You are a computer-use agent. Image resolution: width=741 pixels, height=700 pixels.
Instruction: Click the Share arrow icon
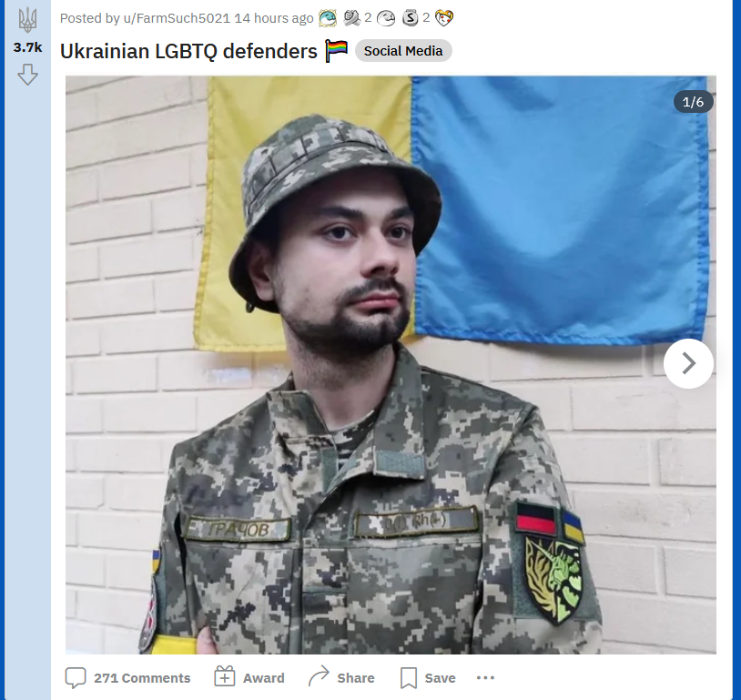319,676
